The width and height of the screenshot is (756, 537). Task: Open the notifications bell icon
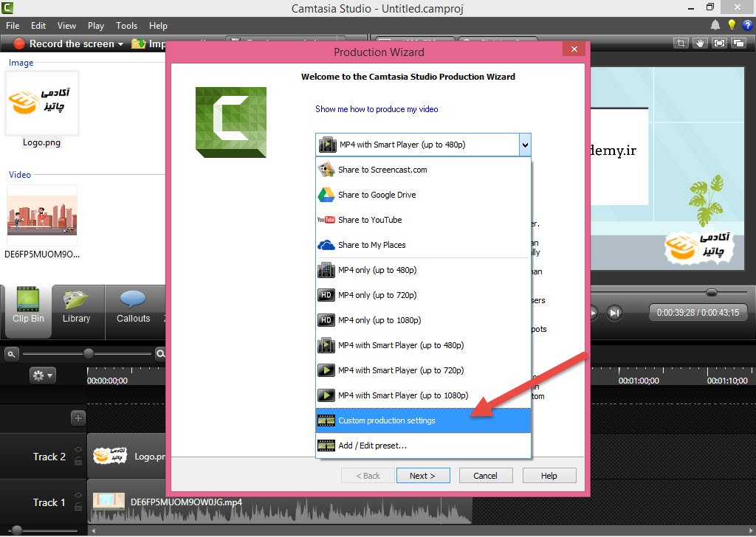point(715,25)
